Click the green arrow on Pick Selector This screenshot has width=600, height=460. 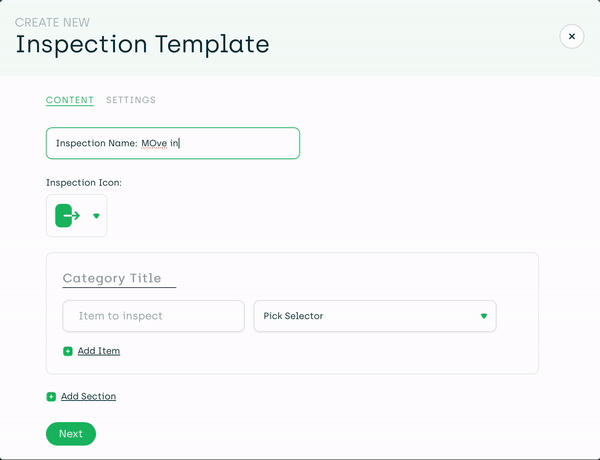click(484, 316)
